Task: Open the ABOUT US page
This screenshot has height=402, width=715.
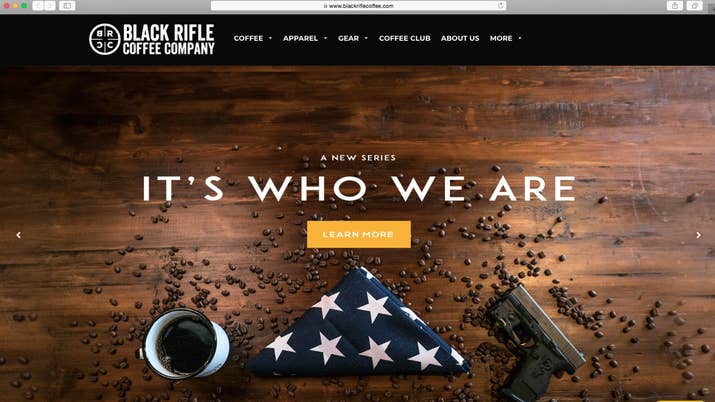Action: pyautogui.click(x=460, y=38)
